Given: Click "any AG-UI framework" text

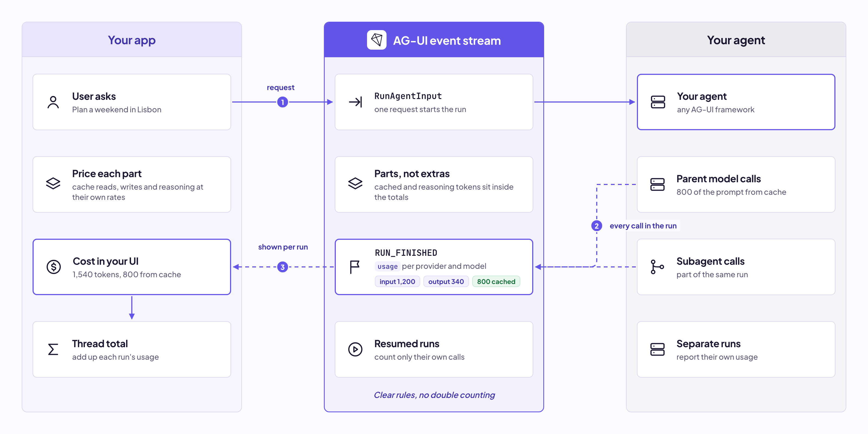Looking at the screenshot, I should click(716, 110).
